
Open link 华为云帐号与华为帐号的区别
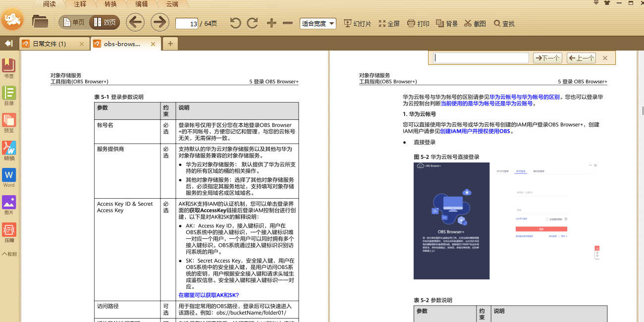point(525,97)
